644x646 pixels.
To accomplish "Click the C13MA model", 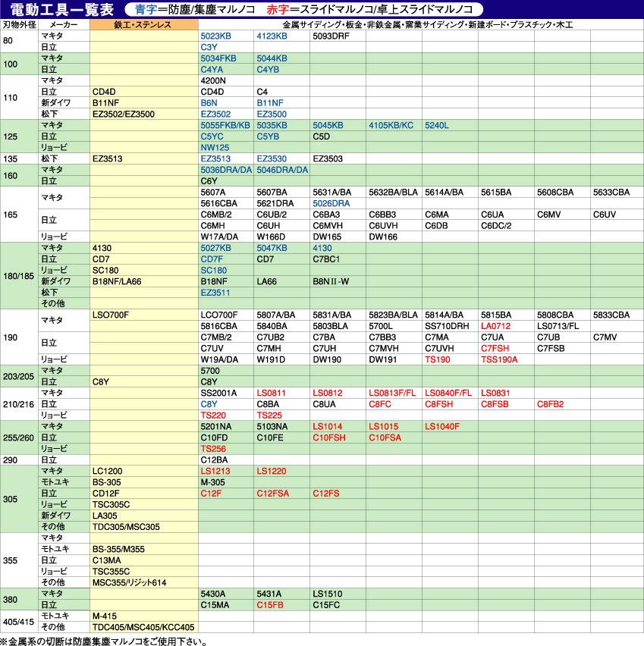I will coord(106,560).
